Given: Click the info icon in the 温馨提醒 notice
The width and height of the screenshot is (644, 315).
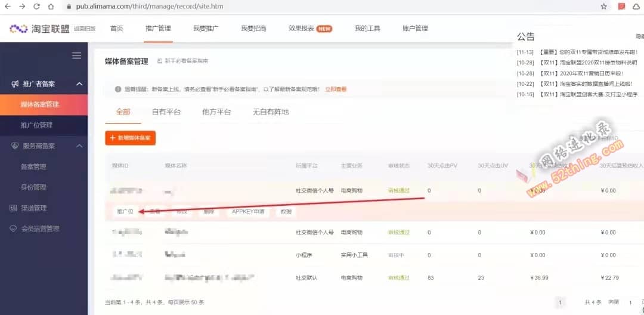Looking at the screenshot, I should point(118,89).
